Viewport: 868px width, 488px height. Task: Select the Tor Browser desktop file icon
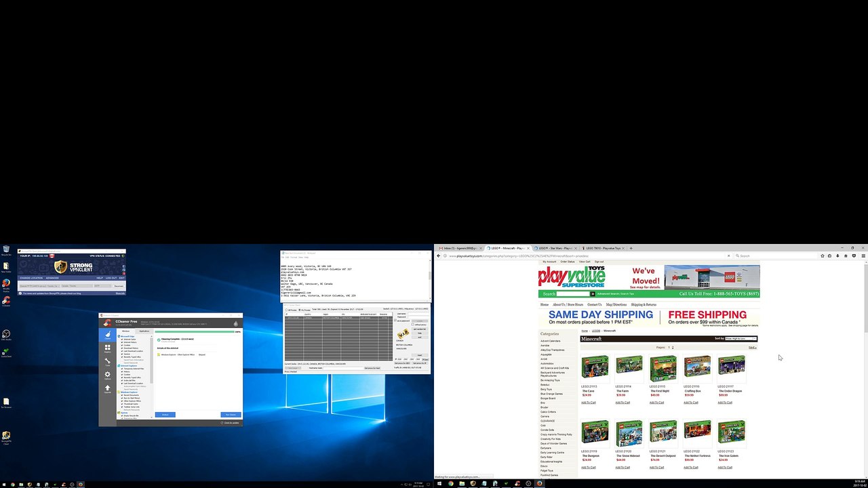click(5, 403)
